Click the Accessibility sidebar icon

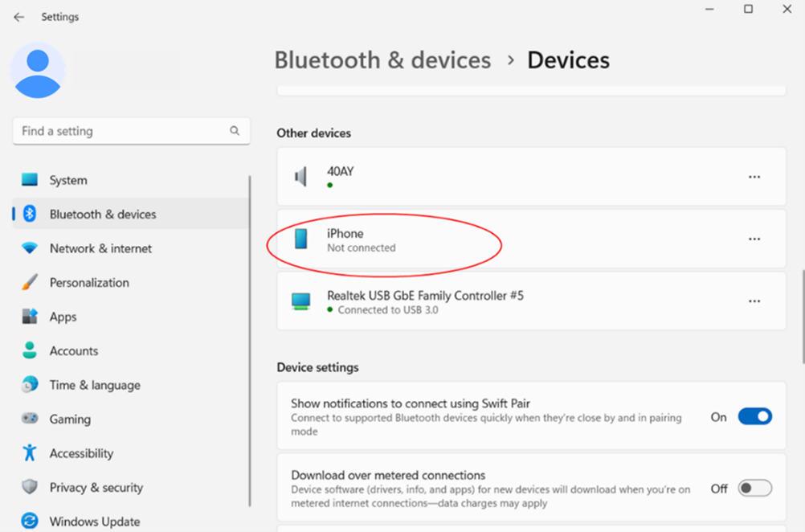point(30,453)
